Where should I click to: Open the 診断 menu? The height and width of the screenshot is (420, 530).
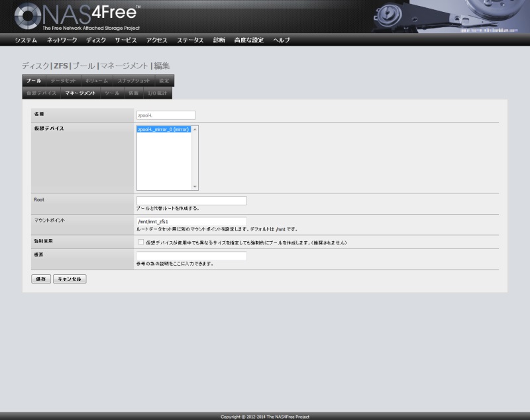[x=219, y=40]
